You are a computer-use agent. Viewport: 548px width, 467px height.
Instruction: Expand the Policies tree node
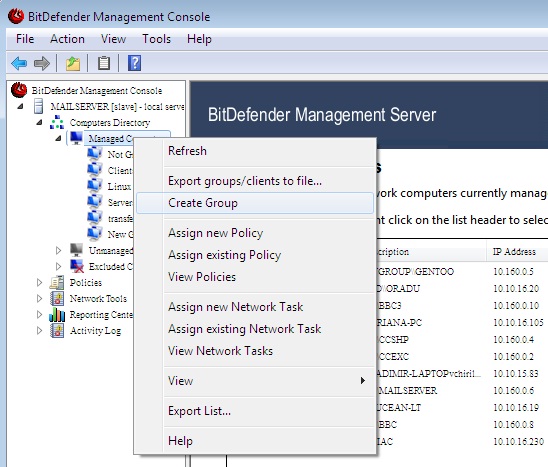coord(39,282)
